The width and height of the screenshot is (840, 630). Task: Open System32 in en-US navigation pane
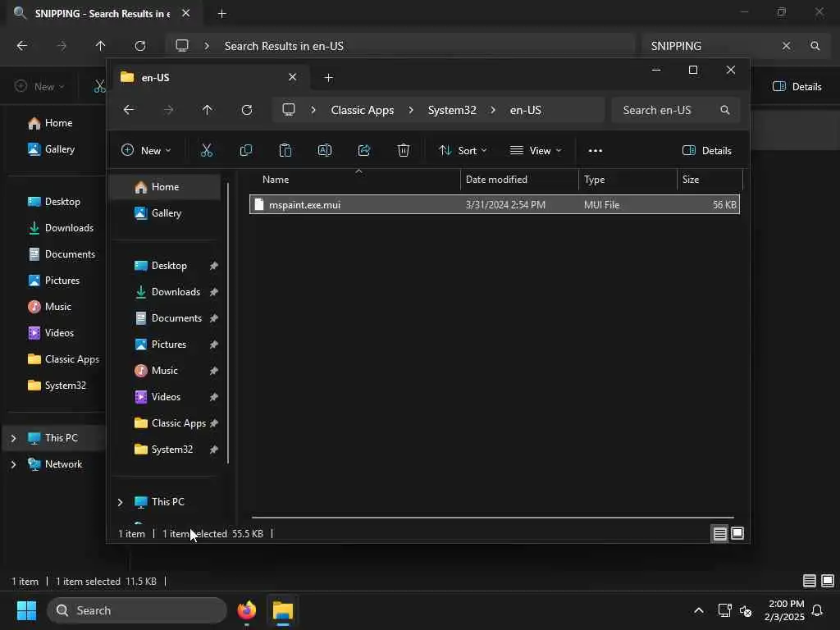(165, 450)
